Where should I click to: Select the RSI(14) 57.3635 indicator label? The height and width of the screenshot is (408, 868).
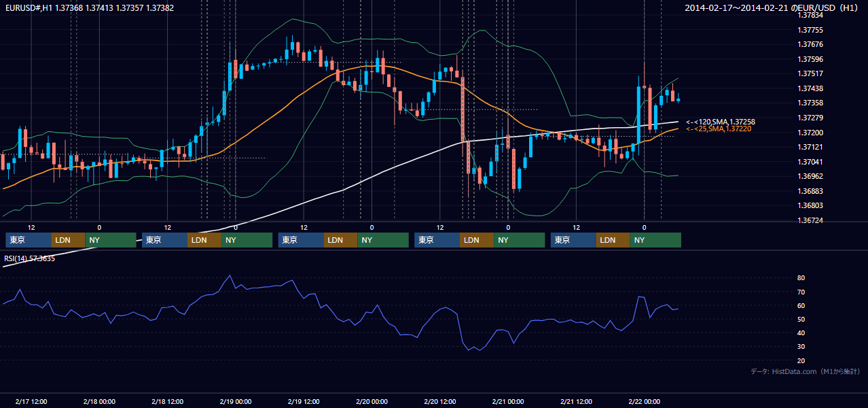tap(30, 258)
